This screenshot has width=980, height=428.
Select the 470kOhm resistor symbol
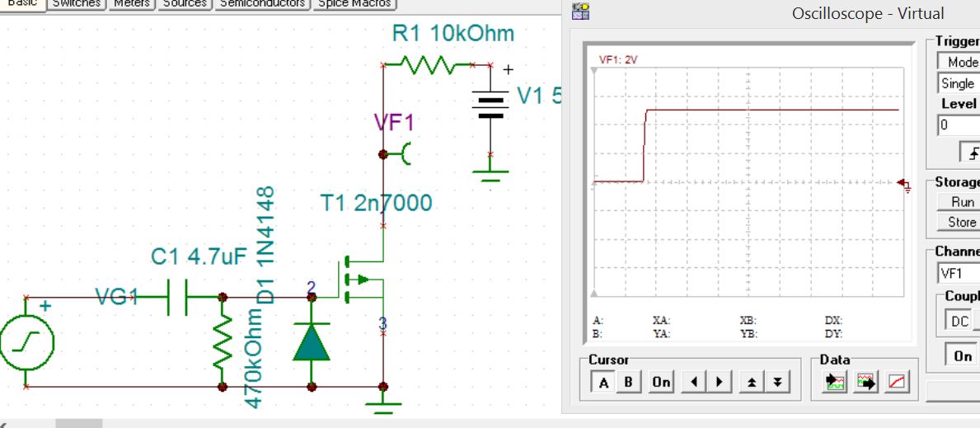pyautogui.click(x=223, y=342)
